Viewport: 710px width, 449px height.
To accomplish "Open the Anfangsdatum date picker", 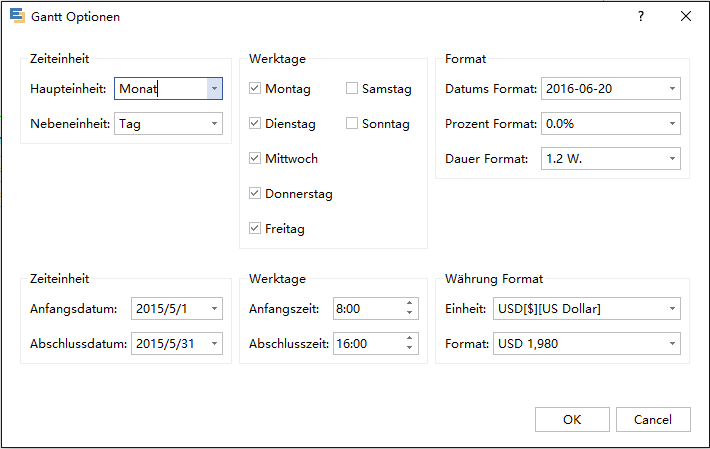I will (214, 309).
